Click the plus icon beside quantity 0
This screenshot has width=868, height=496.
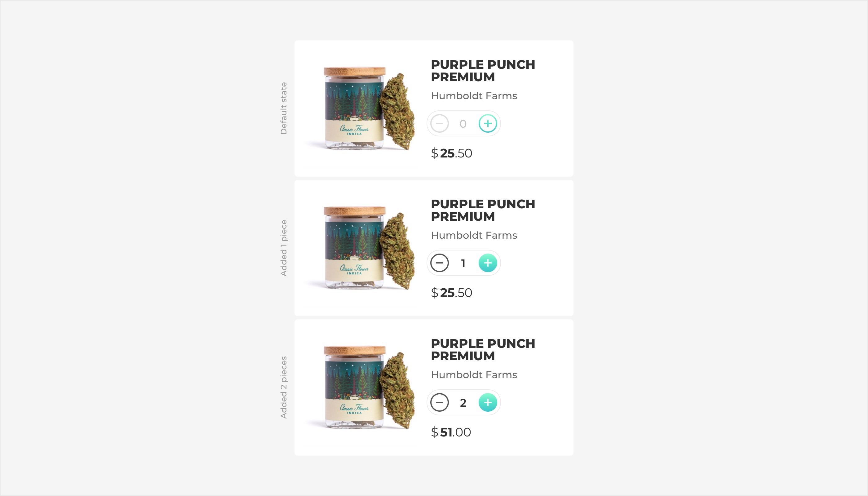pos(488,123)
